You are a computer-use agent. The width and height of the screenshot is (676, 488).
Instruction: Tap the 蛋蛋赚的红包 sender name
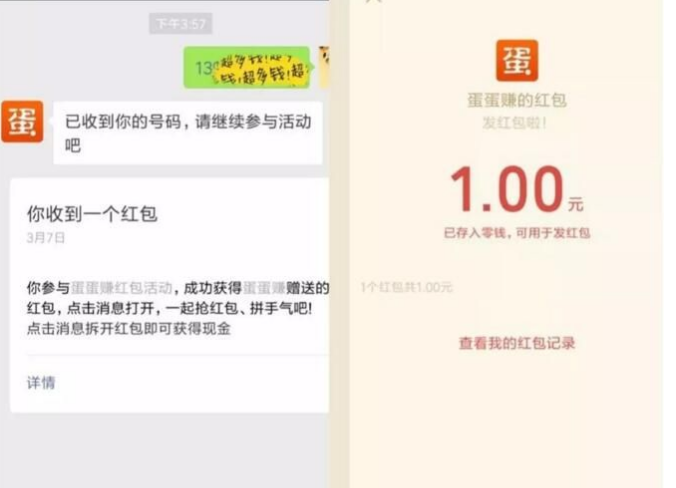point(517,100)
